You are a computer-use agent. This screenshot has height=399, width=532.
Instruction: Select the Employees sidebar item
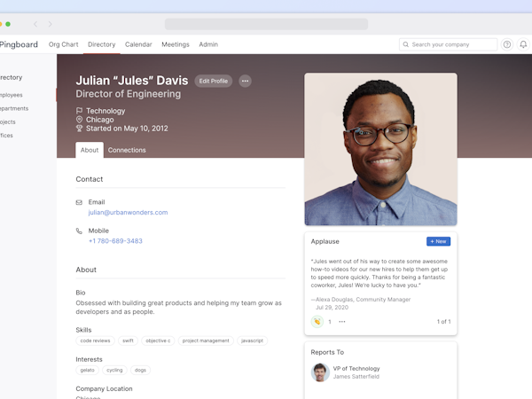(x=12, y=95)
